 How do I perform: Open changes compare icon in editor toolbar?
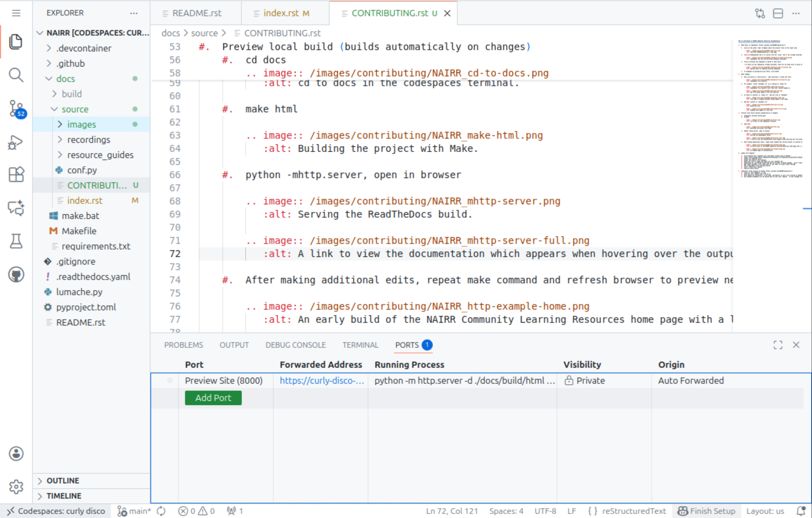coord(760,13)
